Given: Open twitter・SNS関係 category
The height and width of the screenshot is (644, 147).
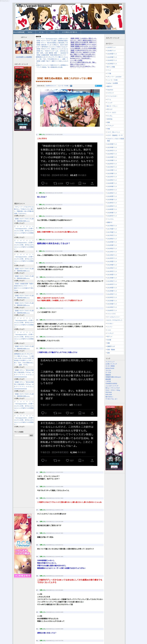Looking at the screenshot, I should click(112, 83).
